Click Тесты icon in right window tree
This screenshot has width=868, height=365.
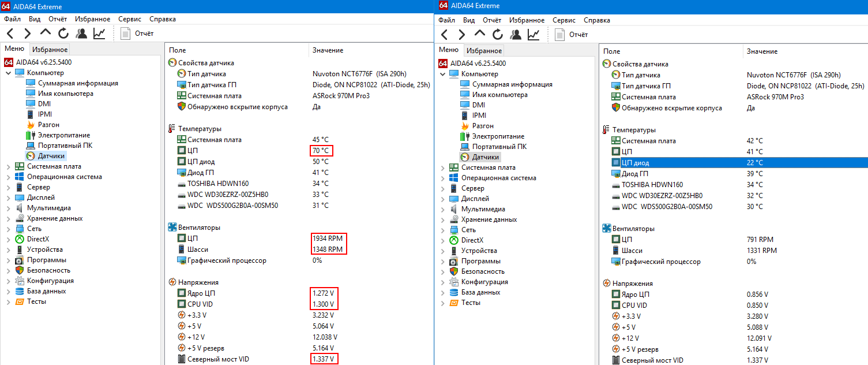coord(454,303)
